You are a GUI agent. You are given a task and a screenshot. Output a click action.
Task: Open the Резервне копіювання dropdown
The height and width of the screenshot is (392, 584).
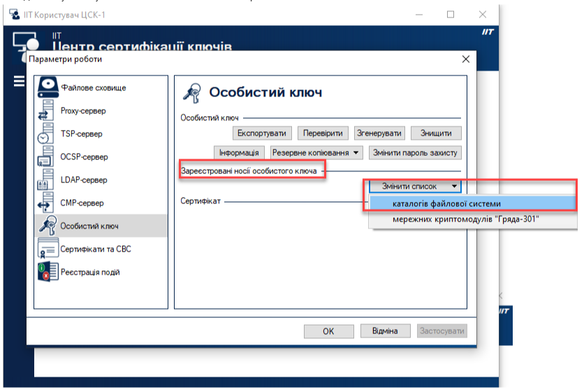(316, 152)
